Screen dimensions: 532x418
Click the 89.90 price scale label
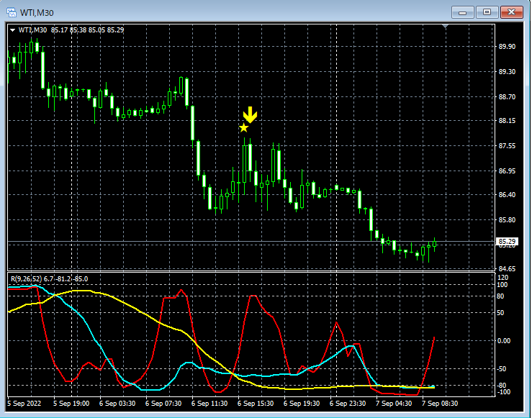click(507, 47)
